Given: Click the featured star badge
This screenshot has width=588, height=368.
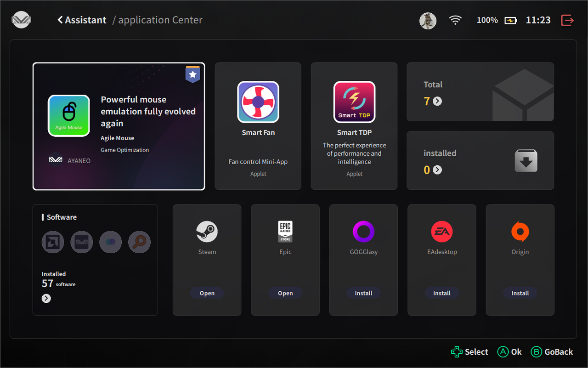Looking at the screenshot, I should [192, 74].
